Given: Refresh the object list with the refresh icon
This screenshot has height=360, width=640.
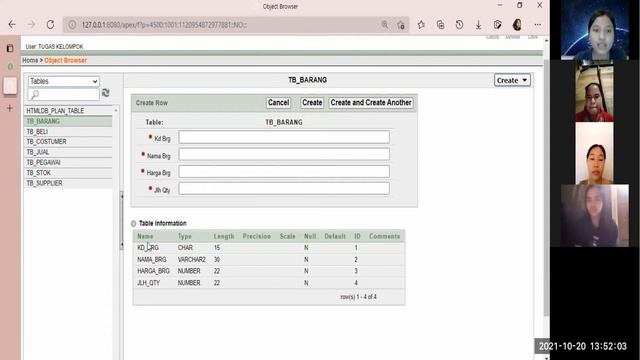Looking at the screenshot, I should 106,93.
